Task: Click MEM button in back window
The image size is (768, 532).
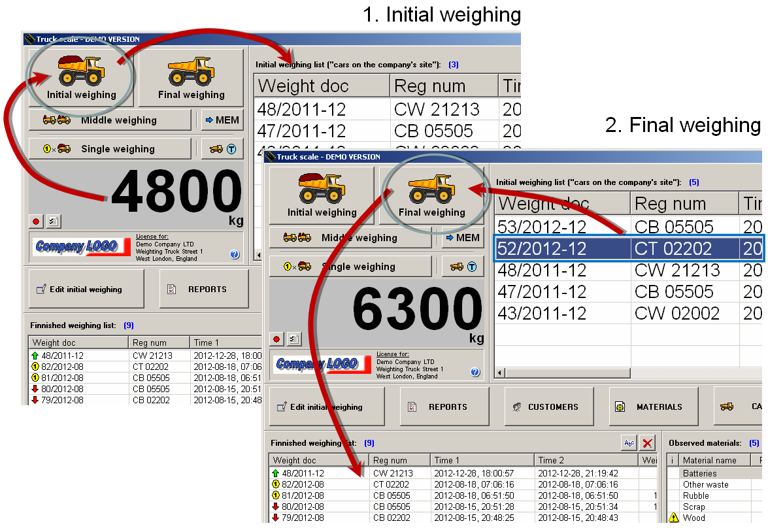Action: pos(222,120)
